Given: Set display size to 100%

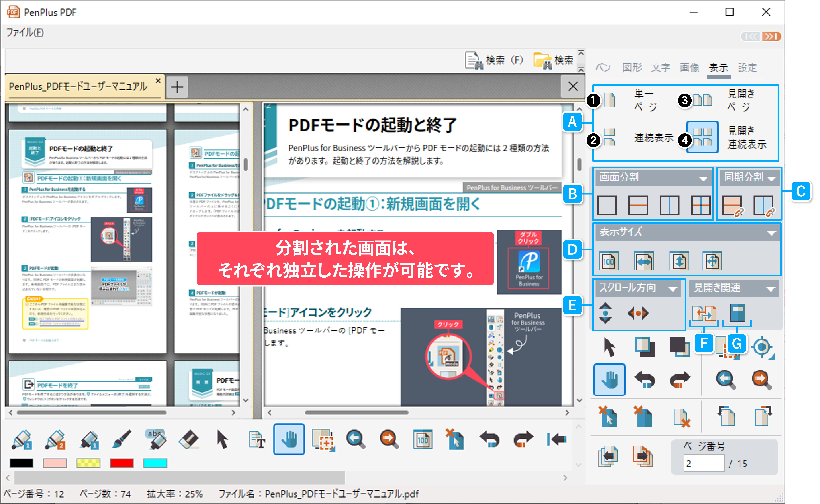Looking at the screenshot, I should 609,261.
